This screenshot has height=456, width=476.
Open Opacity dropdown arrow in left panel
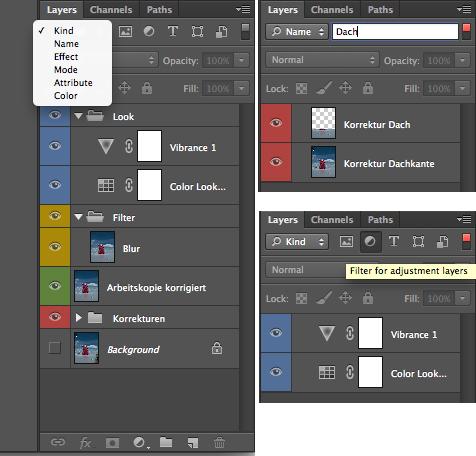[x=242, y=61]
